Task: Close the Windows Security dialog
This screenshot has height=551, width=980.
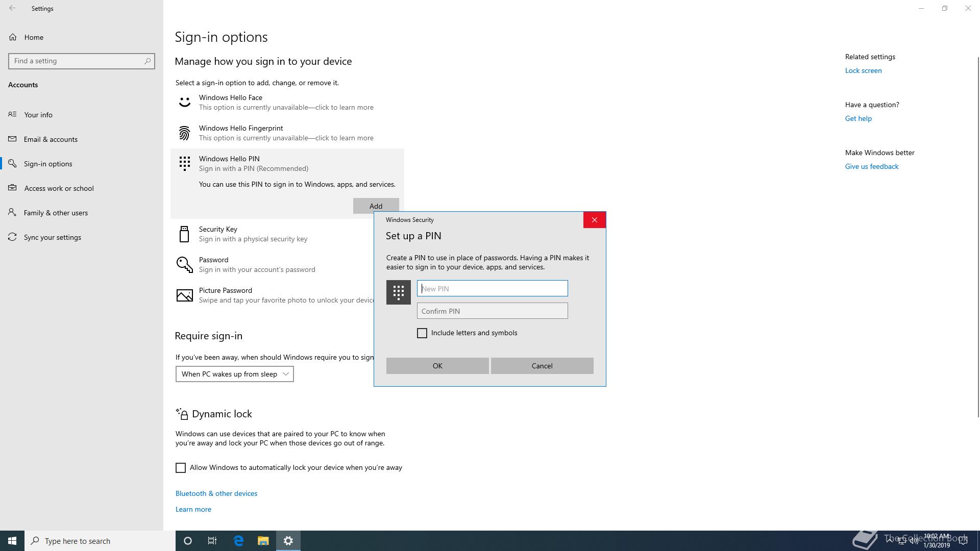Action: pyautogui.click(x=594, y=220)
